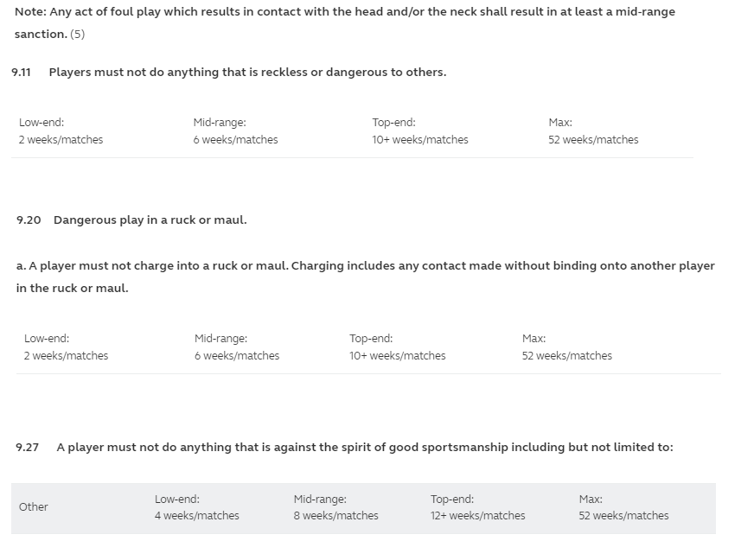This screenshot has width=754, height=560.
Task: Click the Other label in the shaded row
Action: point(34,507)
